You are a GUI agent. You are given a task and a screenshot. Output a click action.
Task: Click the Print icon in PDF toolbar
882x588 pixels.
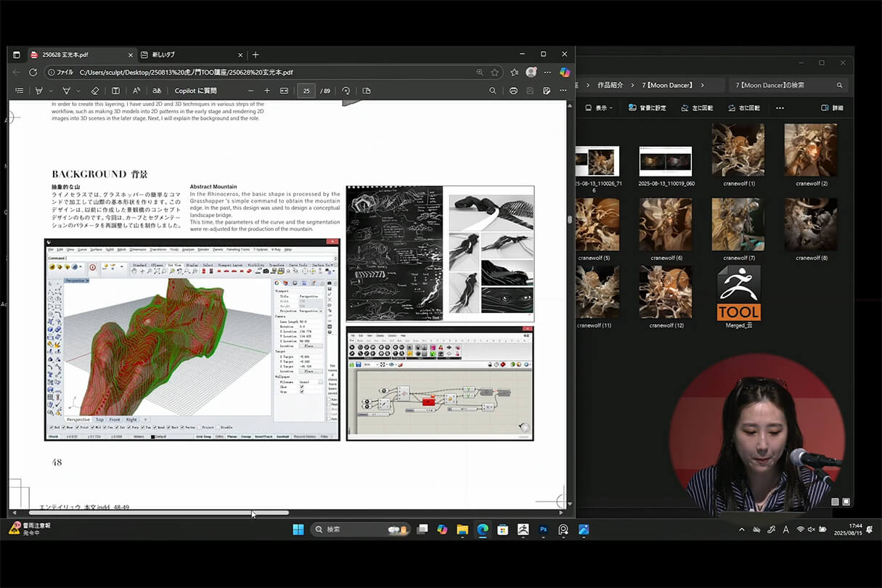tap(513, 91)
